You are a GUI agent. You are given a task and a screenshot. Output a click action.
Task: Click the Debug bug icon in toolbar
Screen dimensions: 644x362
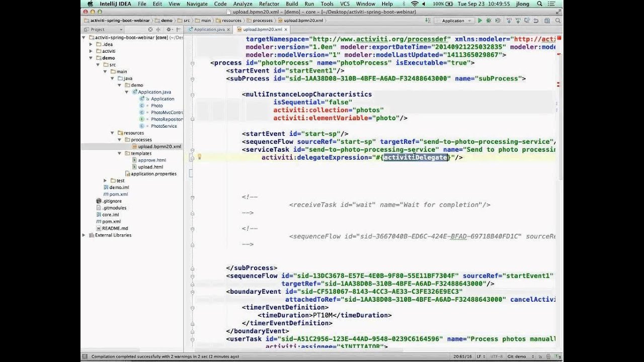[489, 21]
